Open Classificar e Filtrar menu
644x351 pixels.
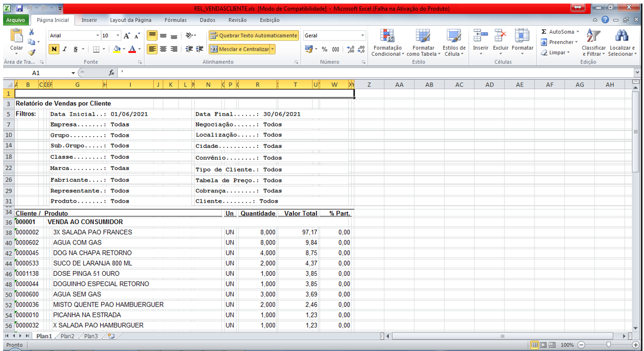(x=593, y=42)
